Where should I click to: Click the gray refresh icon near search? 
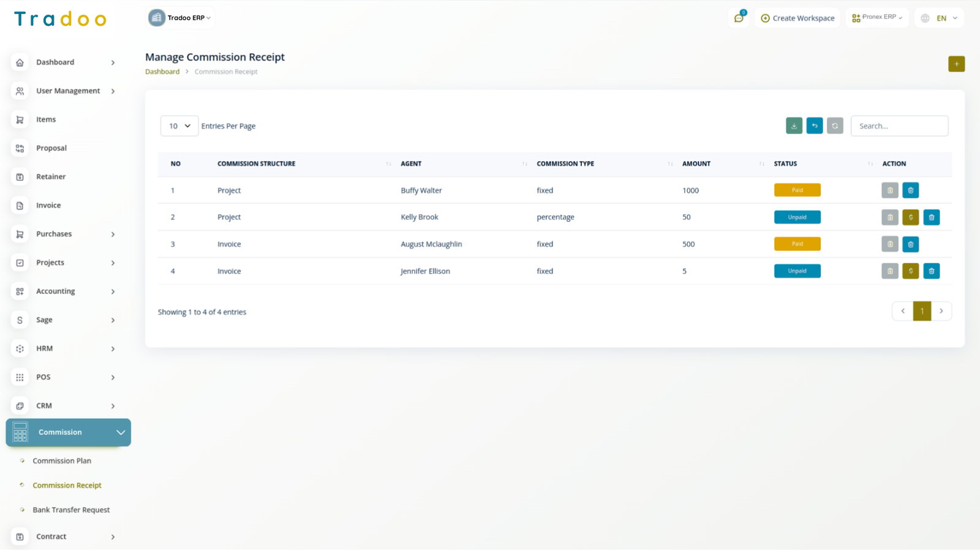point(835,126)
